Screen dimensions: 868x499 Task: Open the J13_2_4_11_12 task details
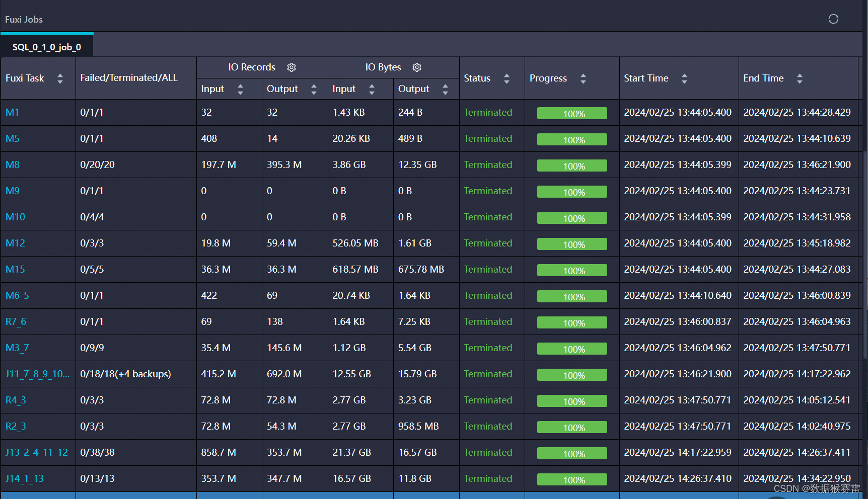tap(36, 452)
